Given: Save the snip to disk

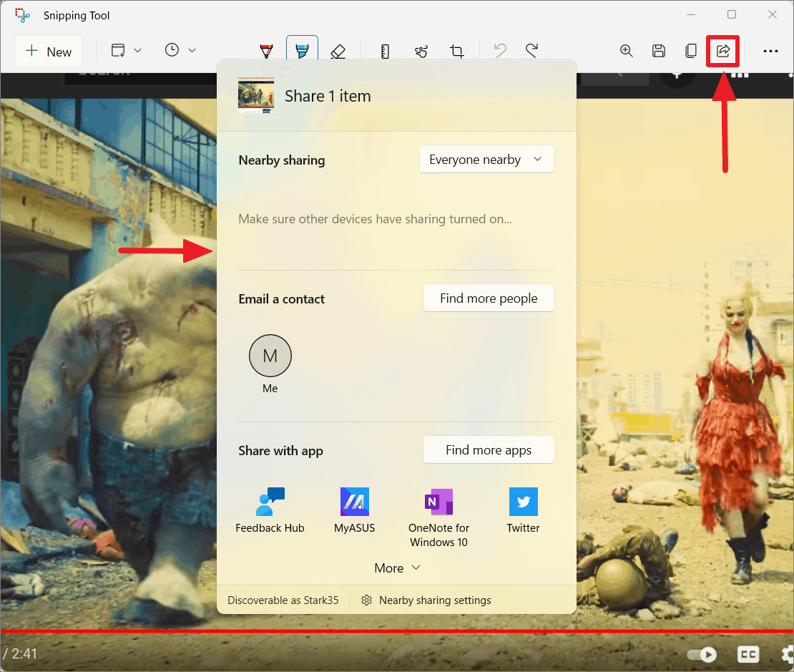Looking at the screenshot, I should click(x=658, y=50).
